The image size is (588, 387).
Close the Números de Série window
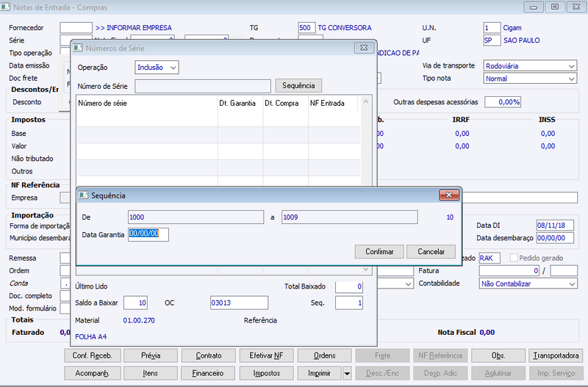point(364,48)
